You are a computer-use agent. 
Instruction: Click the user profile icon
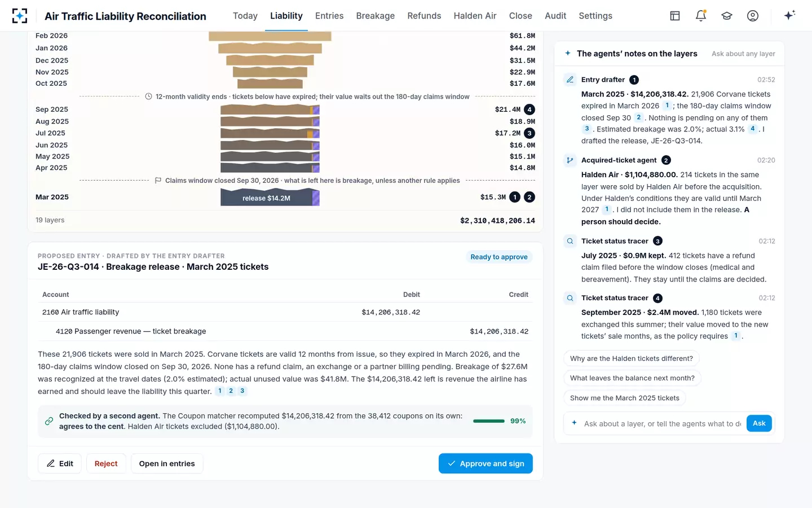(x=753, y=16)
